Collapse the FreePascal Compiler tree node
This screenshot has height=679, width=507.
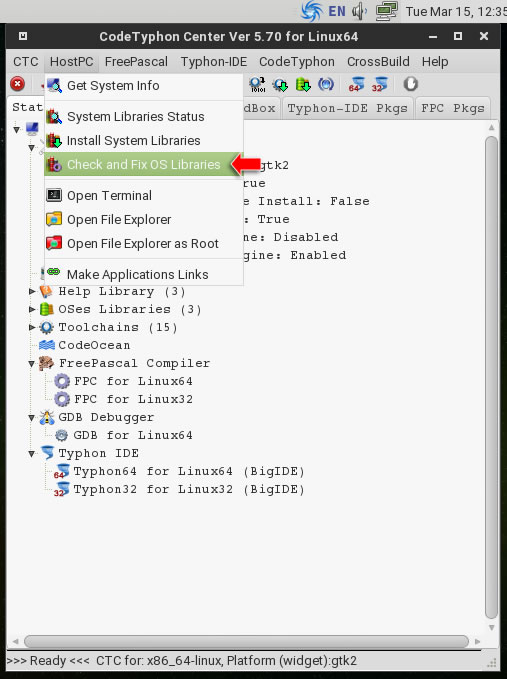pos(32,364)
